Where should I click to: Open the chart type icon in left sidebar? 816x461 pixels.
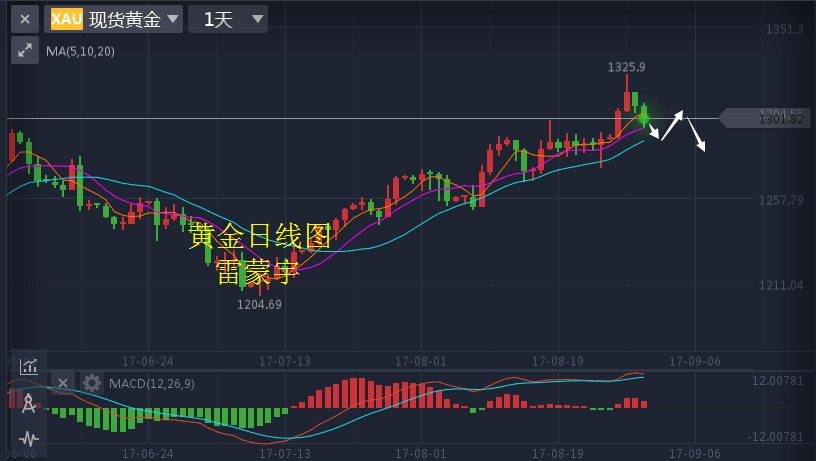pos(29,366)
